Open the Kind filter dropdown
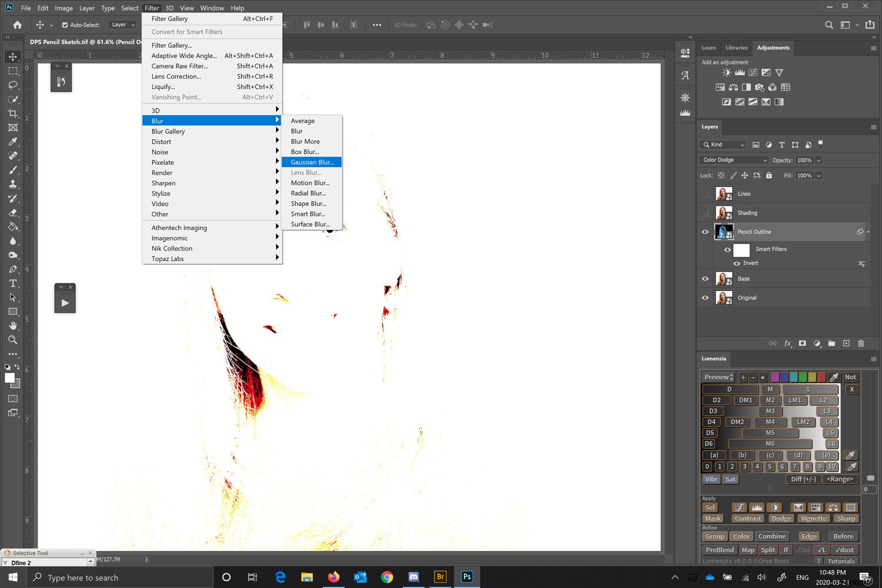The image size is (882, 588). 722,145
